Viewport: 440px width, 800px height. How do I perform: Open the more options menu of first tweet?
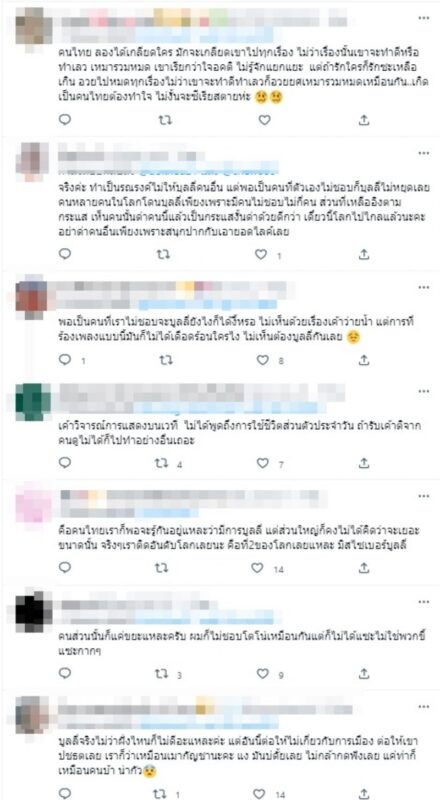tap(424, 18)
